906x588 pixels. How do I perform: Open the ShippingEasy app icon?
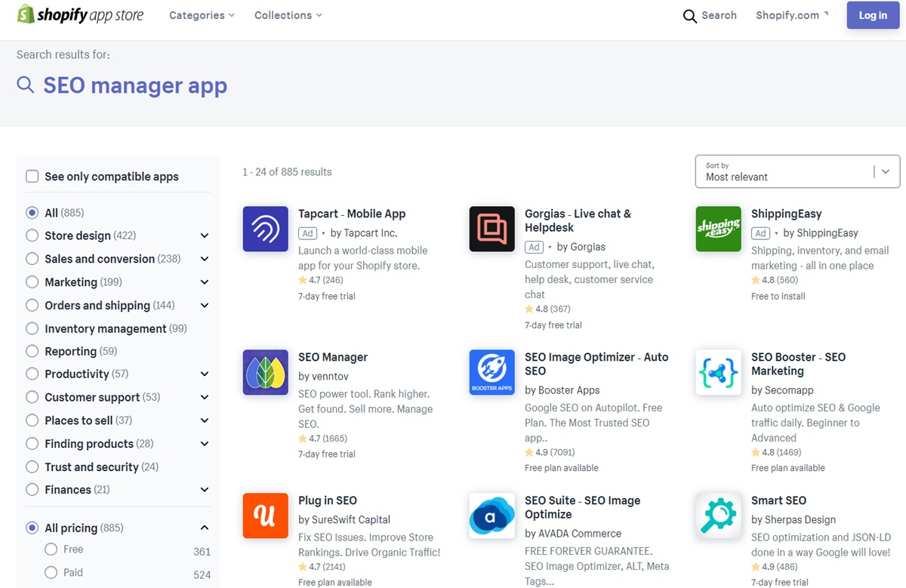[x=718, y=229]
